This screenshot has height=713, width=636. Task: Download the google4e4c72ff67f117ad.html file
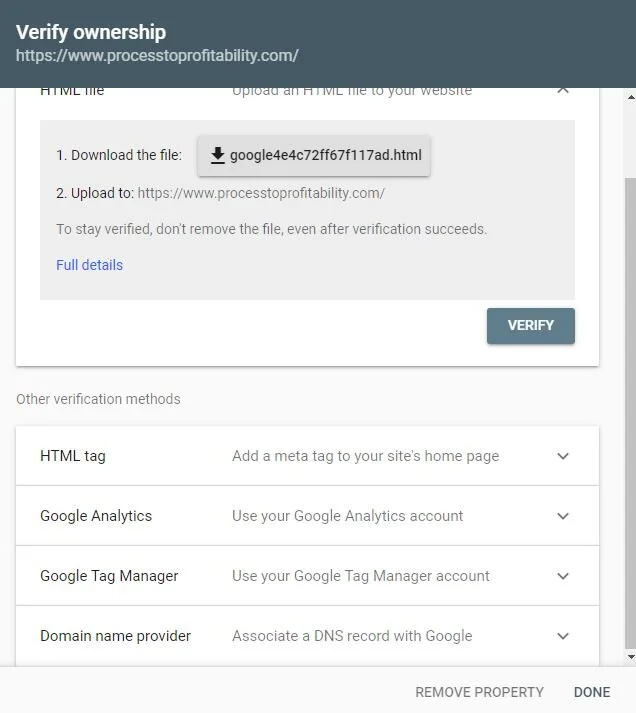click(x=314, y=155)
